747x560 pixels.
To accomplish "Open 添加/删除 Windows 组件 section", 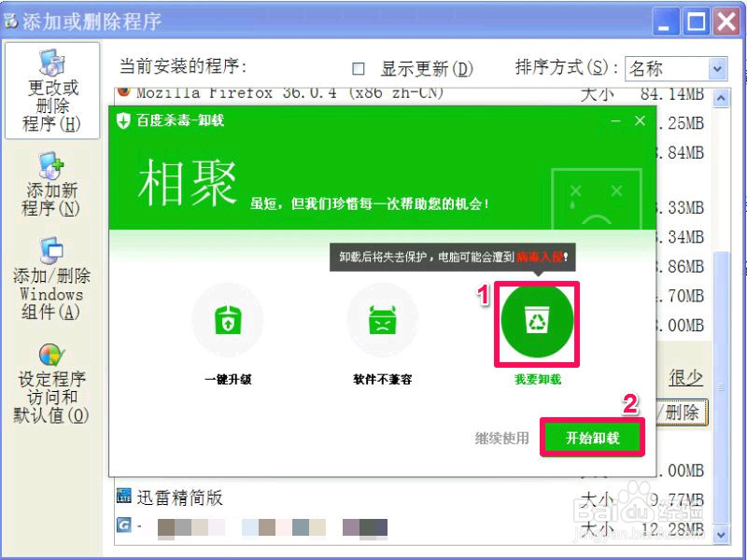I will (52, 279).
